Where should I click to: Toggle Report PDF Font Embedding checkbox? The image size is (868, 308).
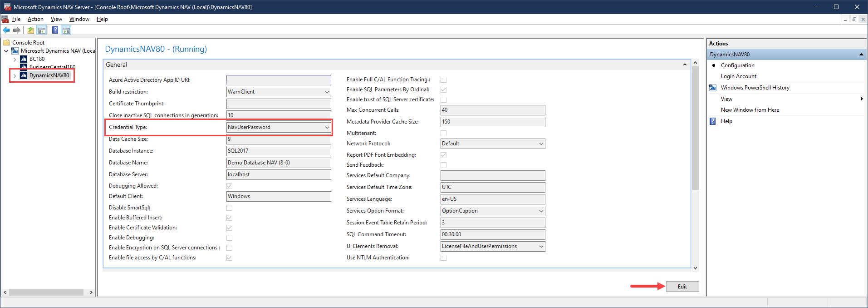coord(443,155)
